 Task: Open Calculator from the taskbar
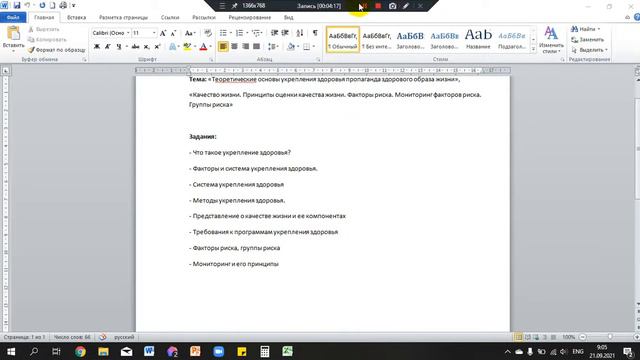pos(264,351)
